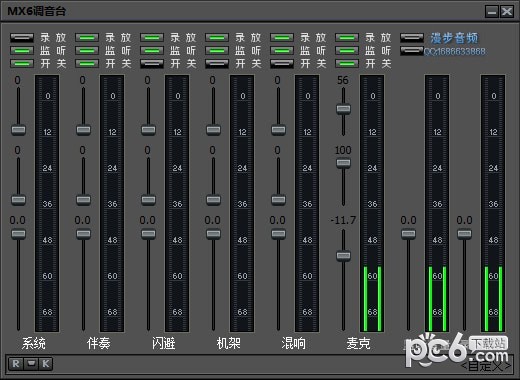Click the R button in bottom bar
This screenshot has width=520, height=380.
[x=16, y=363]
